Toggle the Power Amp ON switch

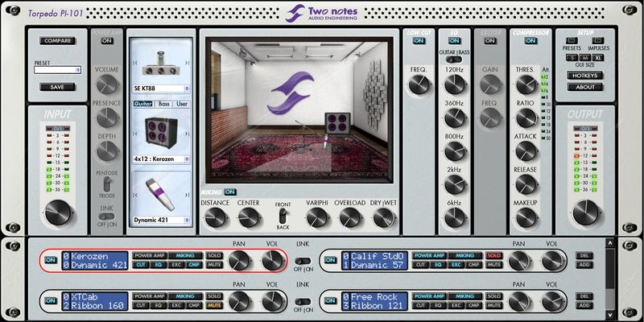(107, 40)
